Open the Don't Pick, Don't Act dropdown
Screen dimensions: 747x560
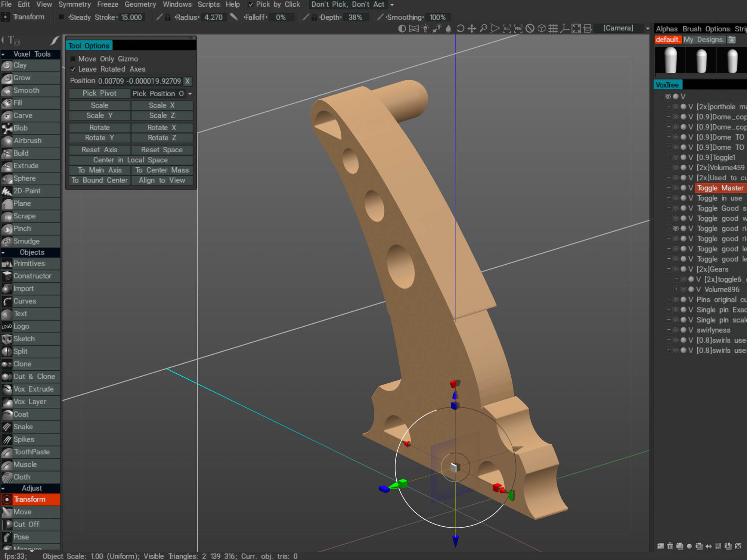pyautogui.click(x=392, y=5)
